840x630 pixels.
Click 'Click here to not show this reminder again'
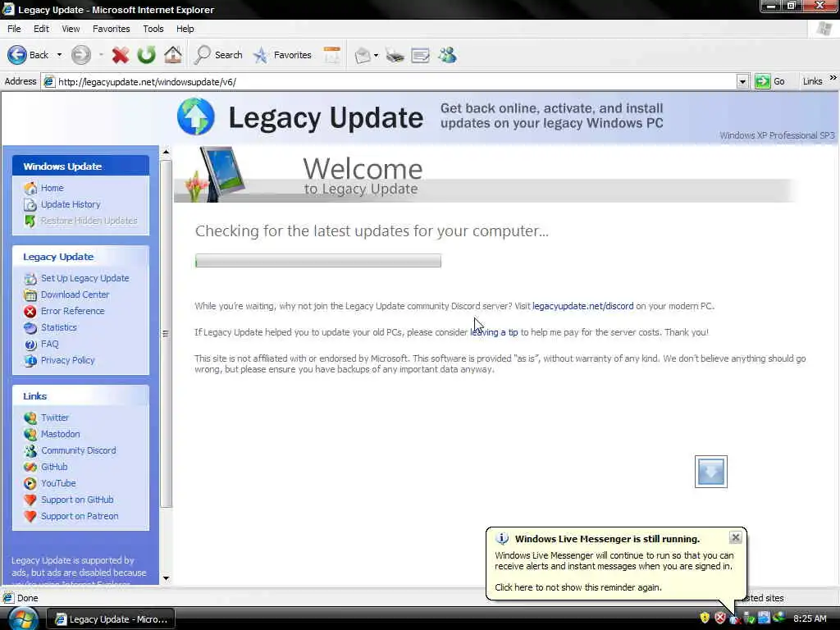point(578,587)
